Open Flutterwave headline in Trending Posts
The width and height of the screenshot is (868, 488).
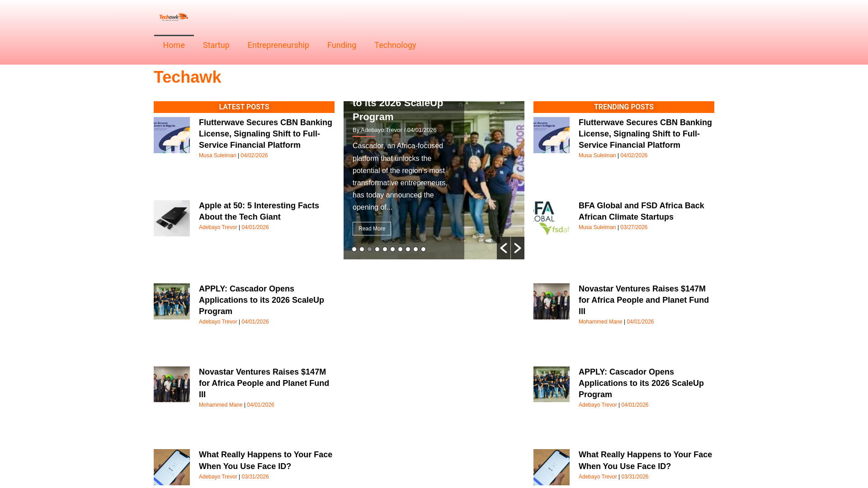pyautogui.click(x=645, y=134)
